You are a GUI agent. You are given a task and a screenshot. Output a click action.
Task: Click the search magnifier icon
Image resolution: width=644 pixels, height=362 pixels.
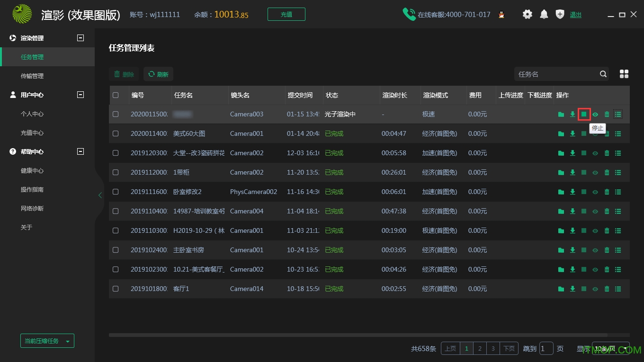click(x=603, y=74)
